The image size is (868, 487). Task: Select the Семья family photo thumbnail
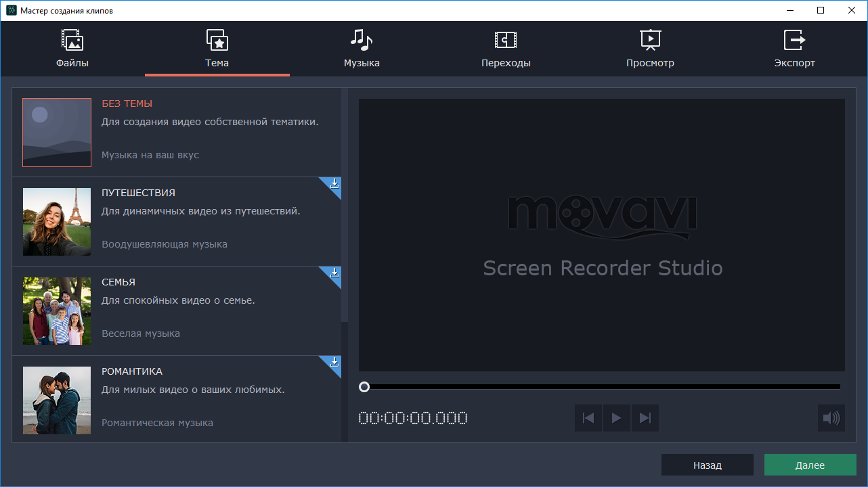57,311
